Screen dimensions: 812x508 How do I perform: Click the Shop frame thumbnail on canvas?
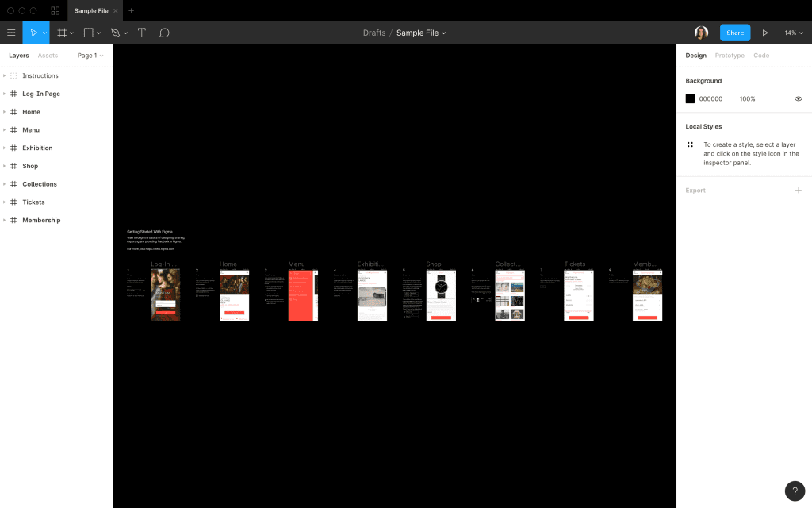point(441,295)
